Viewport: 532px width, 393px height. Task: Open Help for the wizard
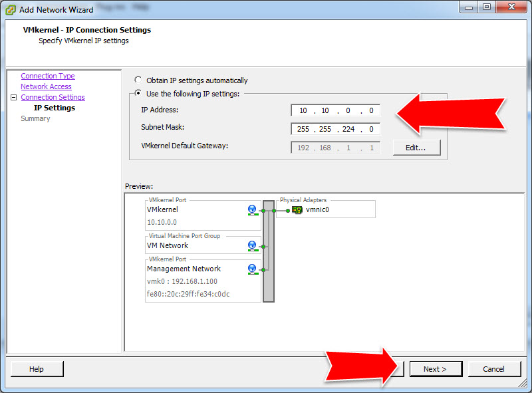tap(37, 369)
